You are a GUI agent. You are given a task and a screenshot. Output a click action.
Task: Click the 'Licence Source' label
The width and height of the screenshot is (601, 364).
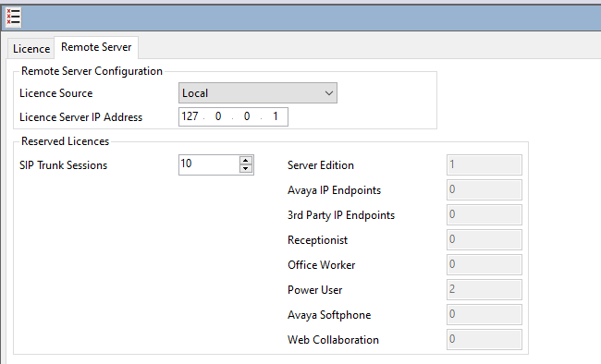(56, 93)
